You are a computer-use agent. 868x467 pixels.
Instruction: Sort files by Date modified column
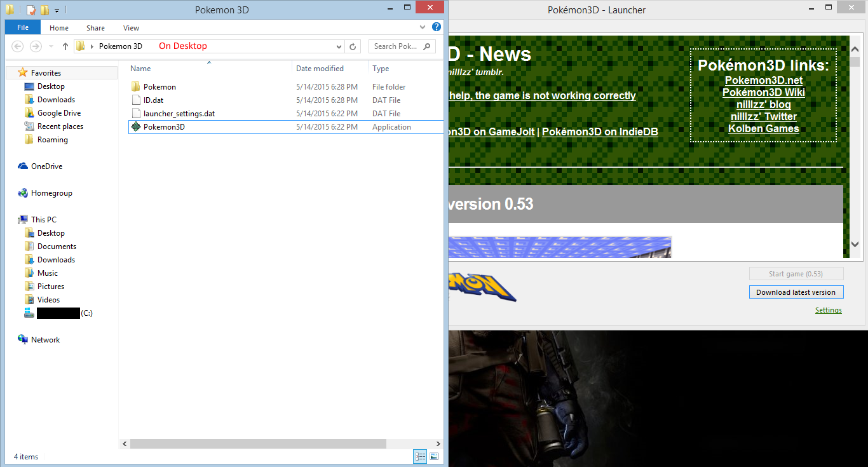[x=320, y=69]
